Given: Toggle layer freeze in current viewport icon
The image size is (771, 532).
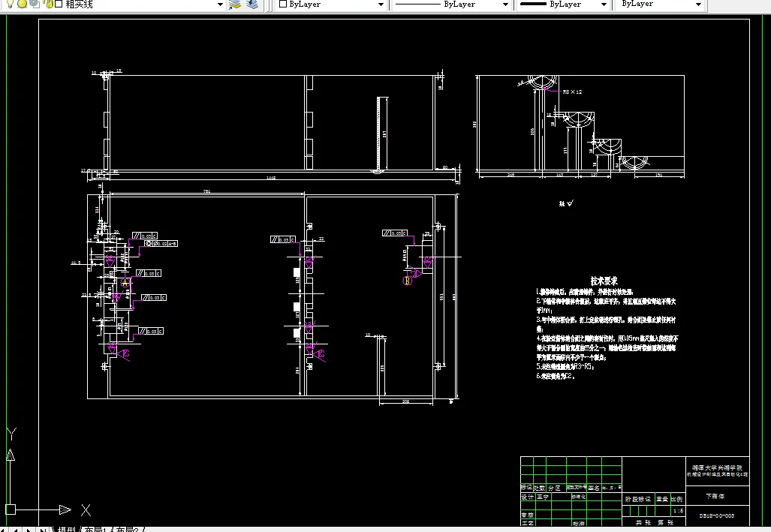Looking at the screenshot, I should (35, 4).
